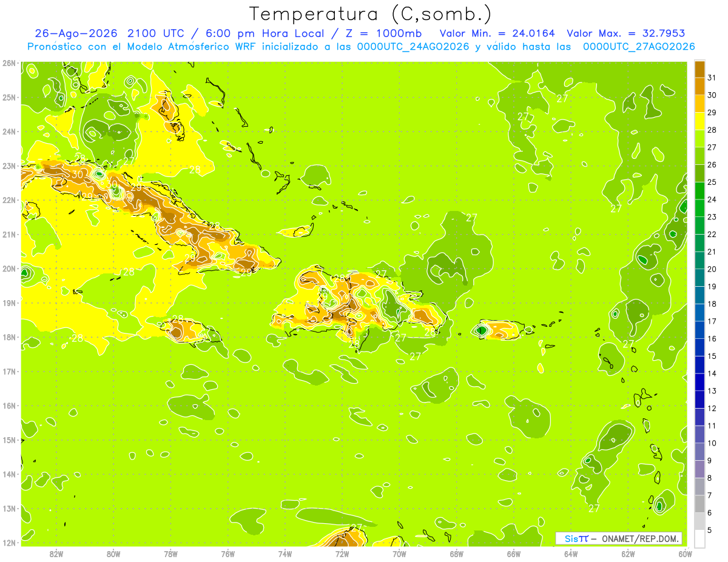Image resolution: width=728 pixels, height=562 pixels.
Task: Click the gray legend swatch between 6 and 7
Action: tap(699, 504)
